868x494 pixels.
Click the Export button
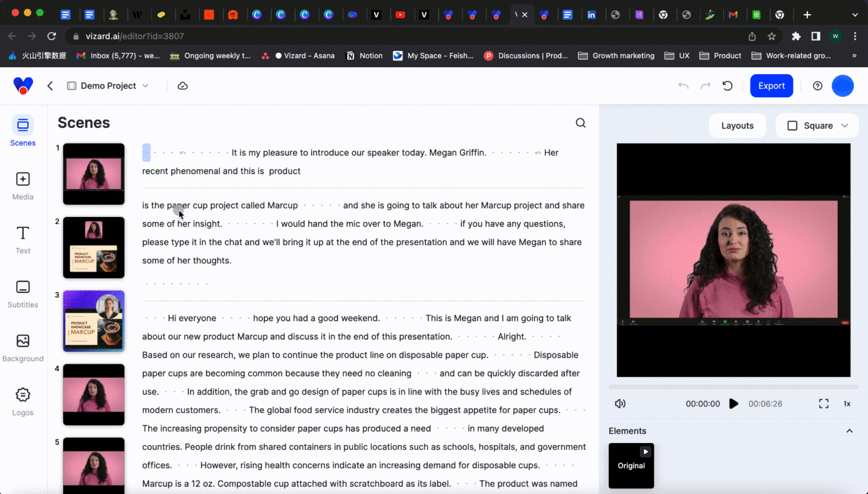(771, 85)
